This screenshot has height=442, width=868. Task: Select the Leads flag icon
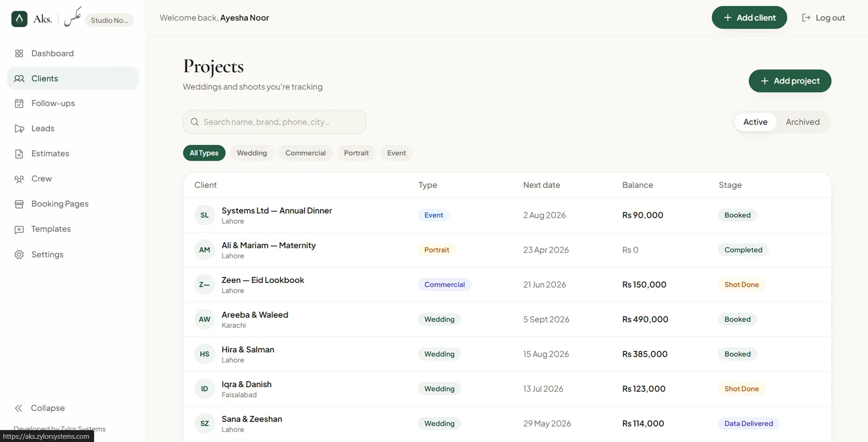click(x=19, y=129)
